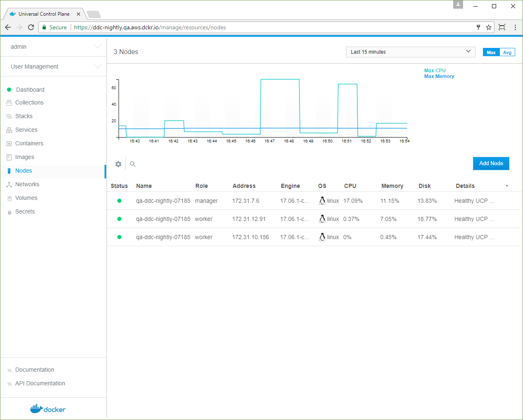
Task: Open the Last 15 minutes dropdown
Action: click(410, 52)
